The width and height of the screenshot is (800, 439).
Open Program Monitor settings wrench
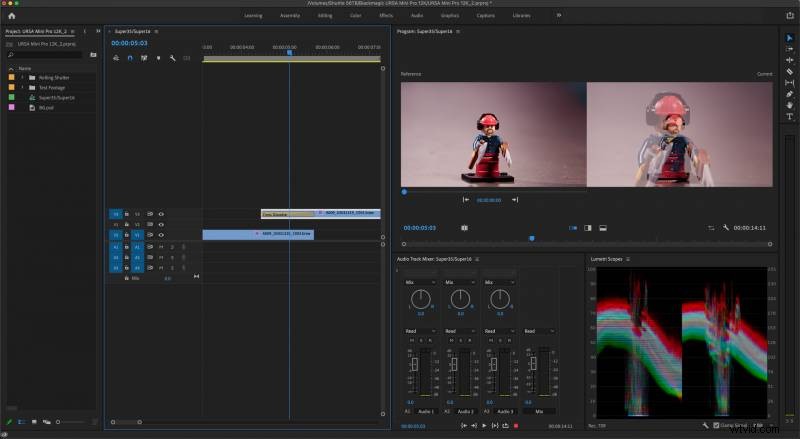tap(726, 228)
